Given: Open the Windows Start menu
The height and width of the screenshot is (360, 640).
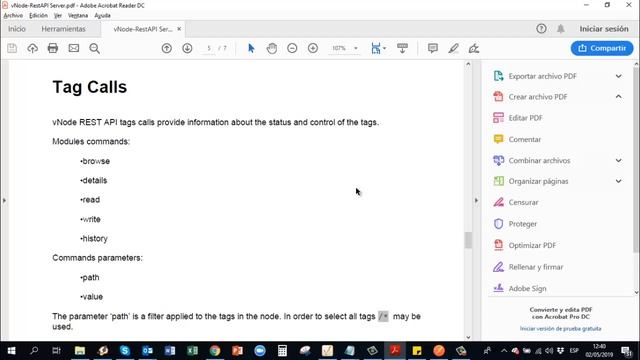Looking at the screenshot, I should pyautogui.click(x=11, y=351).
